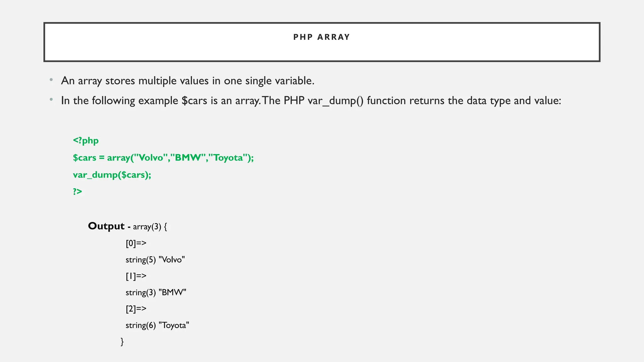Screen dimensions: 644x362
Task: Click the green <?php opening tag
Action: pos(86,140)
